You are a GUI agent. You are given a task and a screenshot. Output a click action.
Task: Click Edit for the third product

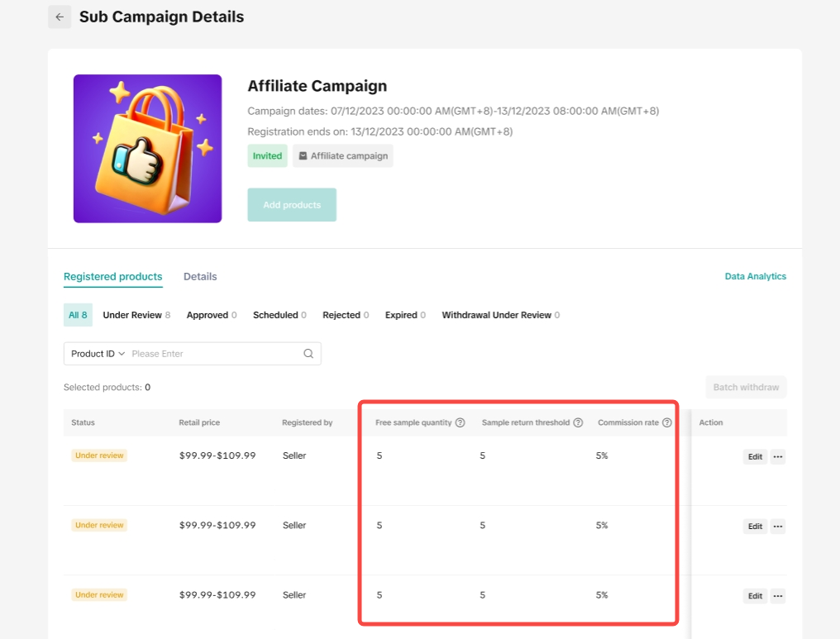(755, 596)
